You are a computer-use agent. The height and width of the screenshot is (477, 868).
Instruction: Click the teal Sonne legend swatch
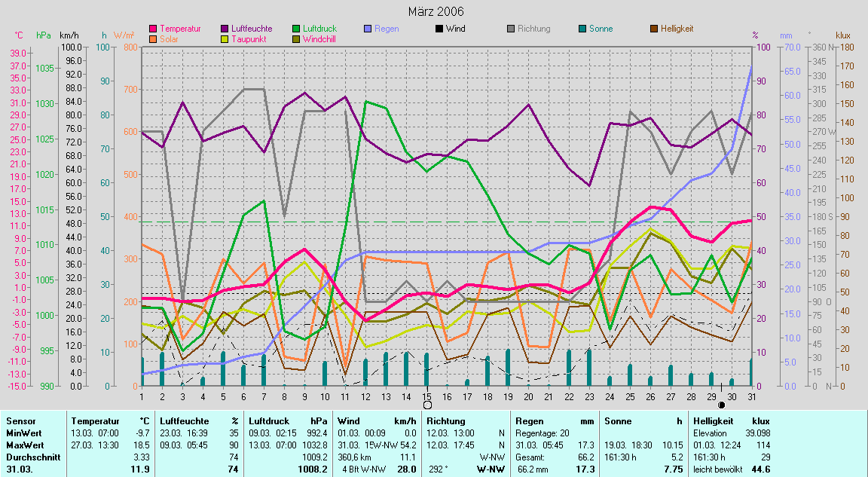click(582, 29)
